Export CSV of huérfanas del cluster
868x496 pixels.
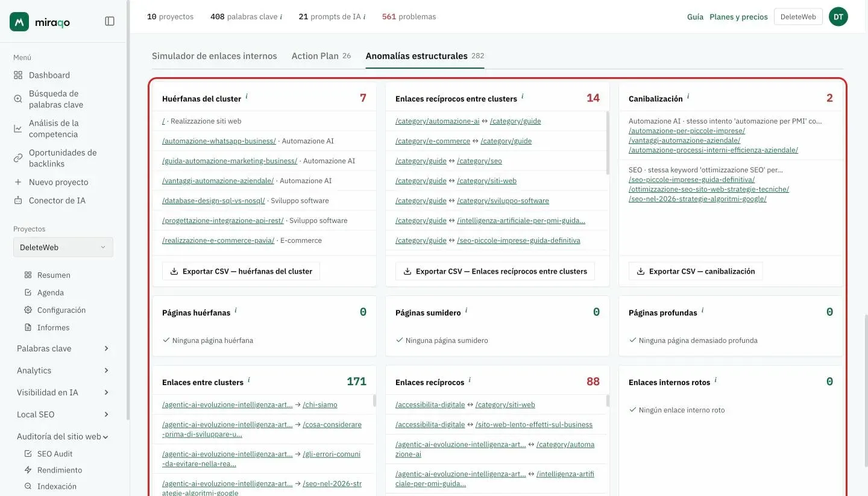pyautogui.click(x=241, y=271)
